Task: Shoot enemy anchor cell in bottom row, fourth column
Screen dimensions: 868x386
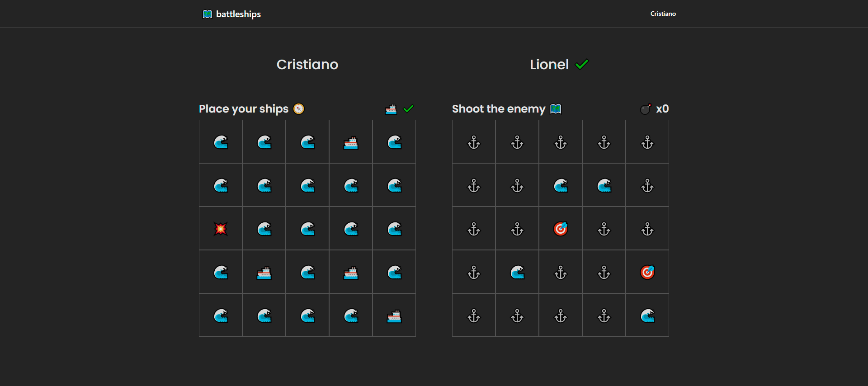Action: coord(604,315)
